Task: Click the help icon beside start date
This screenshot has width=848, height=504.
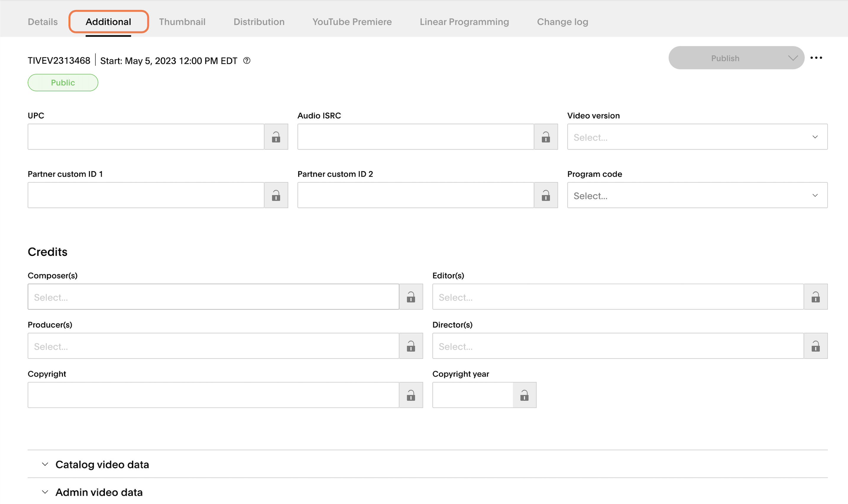Action: [x=247, y=61]
